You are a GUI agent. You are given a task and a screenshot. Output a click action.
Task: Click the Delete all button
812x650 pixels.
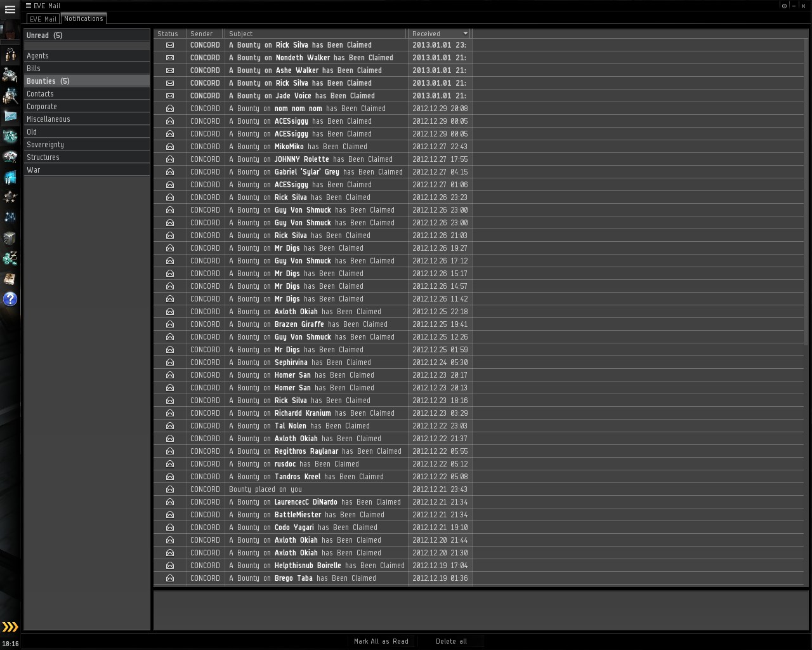point(451,641)
